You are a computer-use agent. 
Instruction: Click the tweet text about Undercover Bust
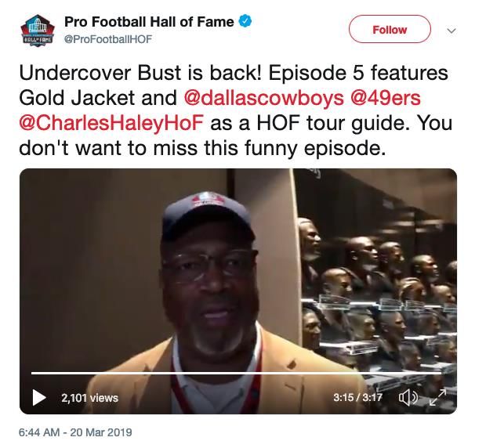click(236, 110)
